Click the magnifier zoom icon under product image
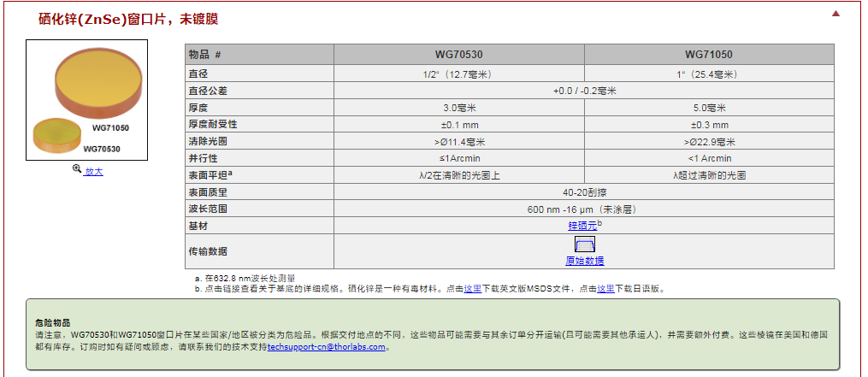The image size is (868, 377). tap(77, 170)
